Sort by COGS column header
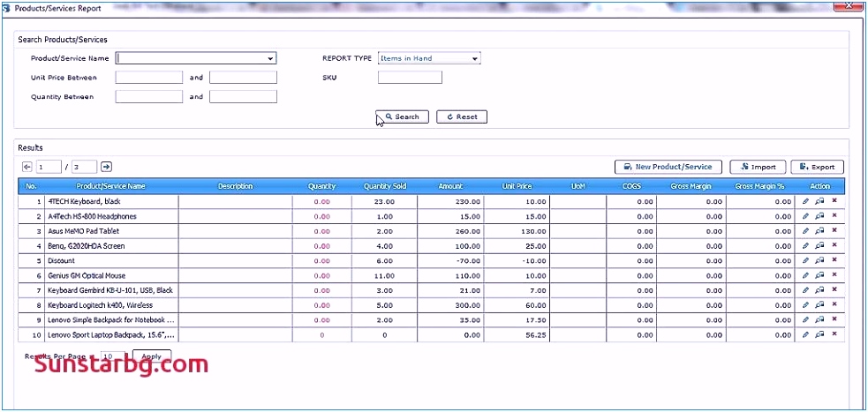This screenshot has height=412, width=868. click(x=631, y=186)
